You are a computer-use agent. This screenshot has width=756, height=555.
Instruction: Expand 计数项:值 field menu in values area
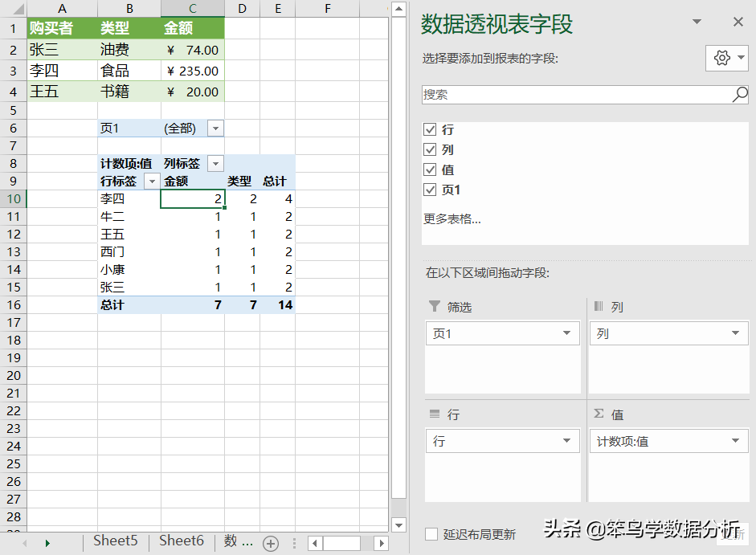click(735, 441)
